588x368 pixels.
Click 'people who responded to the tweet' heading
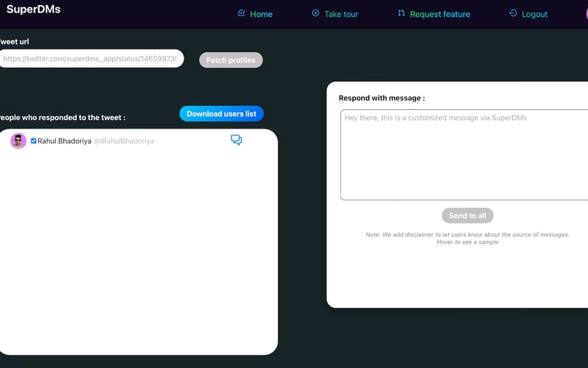[62, 118]
